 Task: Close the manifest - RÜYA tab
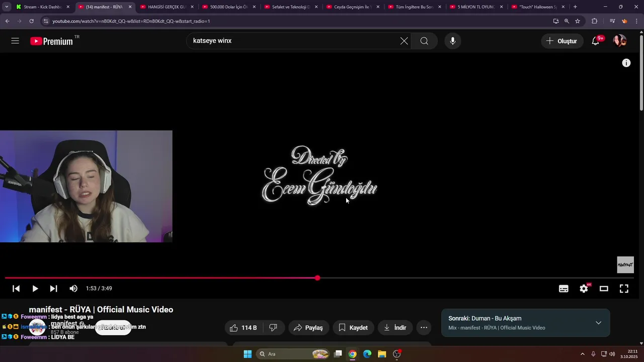coord(130,7)
